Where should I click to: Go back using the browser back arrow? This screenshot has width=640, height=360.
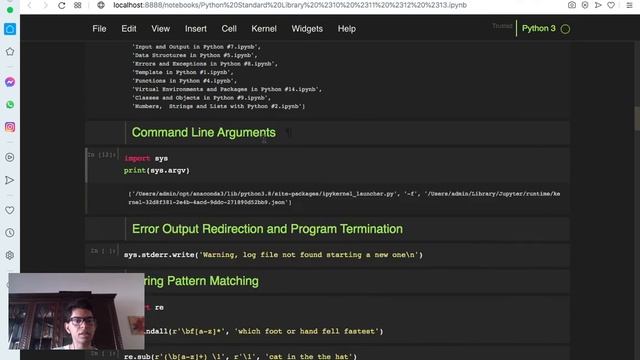point(29,5)
